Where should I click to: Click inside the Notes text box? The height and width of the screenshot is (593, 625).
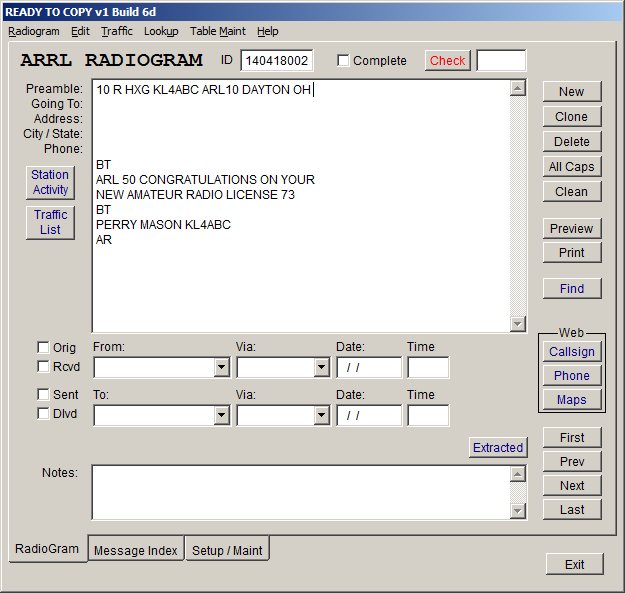point(301,492)
